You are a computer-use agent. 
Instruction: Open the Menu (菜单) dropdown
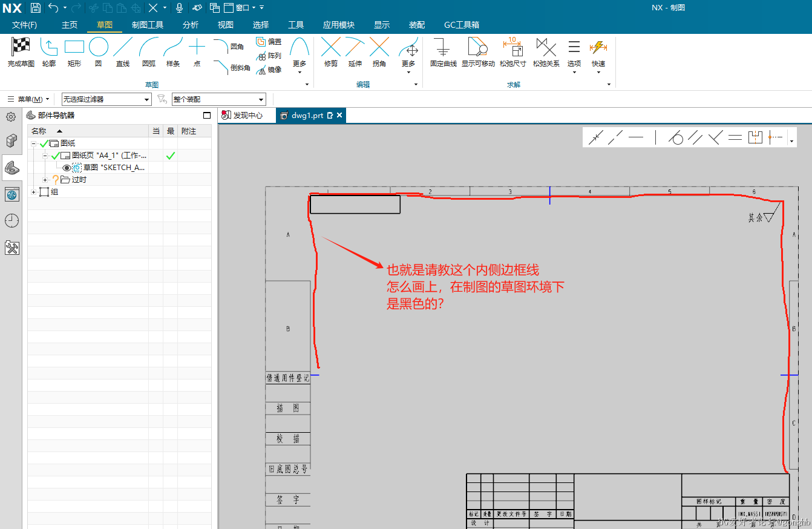click(x=28, y=99)
